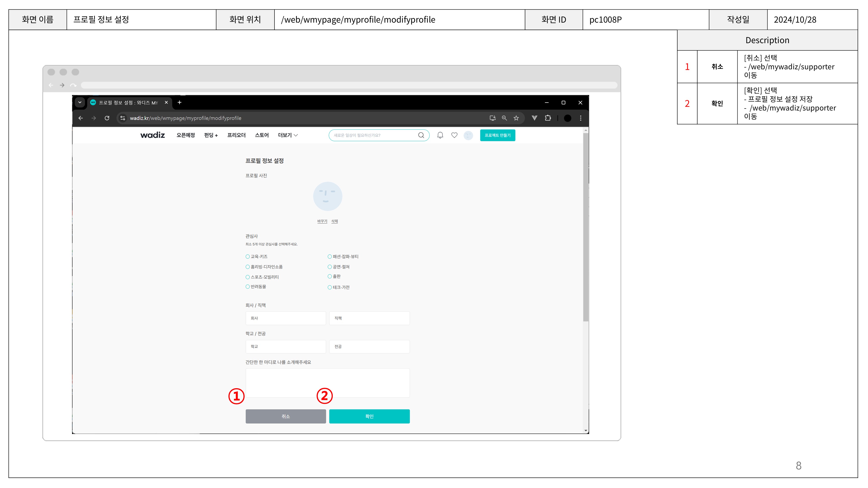Select the 패션·잡화·뷰티 interest option

(x=330, y=257)
